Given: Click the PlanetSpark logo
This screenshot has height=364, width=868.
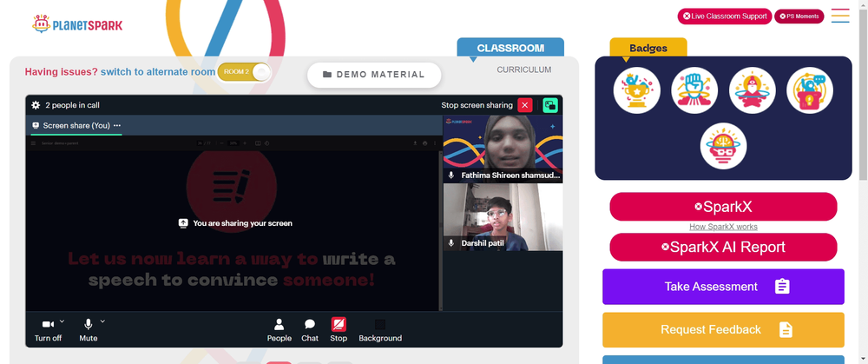Looking at the screenshot, I should tap(77, 23).
